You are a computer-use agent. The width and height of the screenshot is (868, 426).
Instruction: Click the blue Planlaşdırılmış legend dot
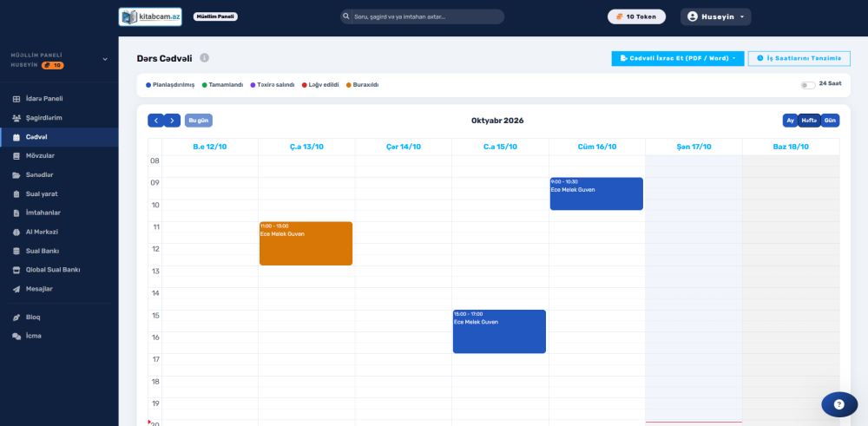pyautogui.click(x=148, y=85)
